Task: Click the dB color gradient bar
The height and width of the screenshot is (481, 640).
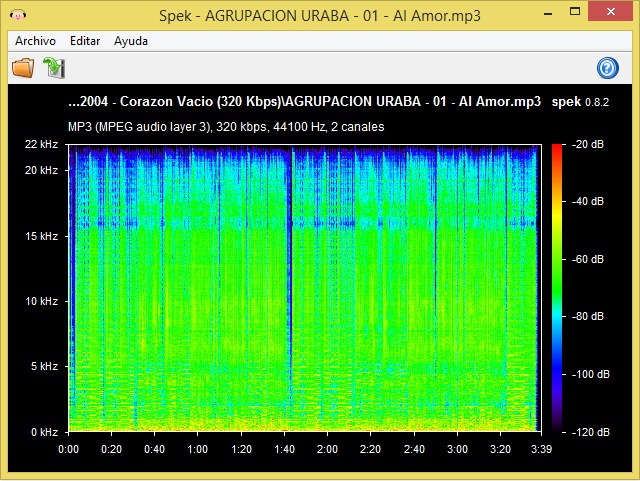Action: 557,288
